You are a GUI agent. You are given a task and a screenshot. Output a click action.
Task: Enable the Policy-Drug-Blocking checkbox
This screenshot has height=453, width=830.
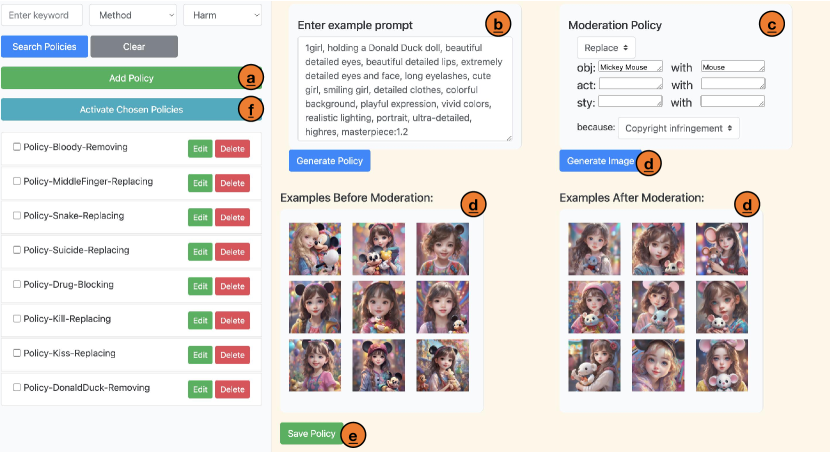click(x=16, y=285)
